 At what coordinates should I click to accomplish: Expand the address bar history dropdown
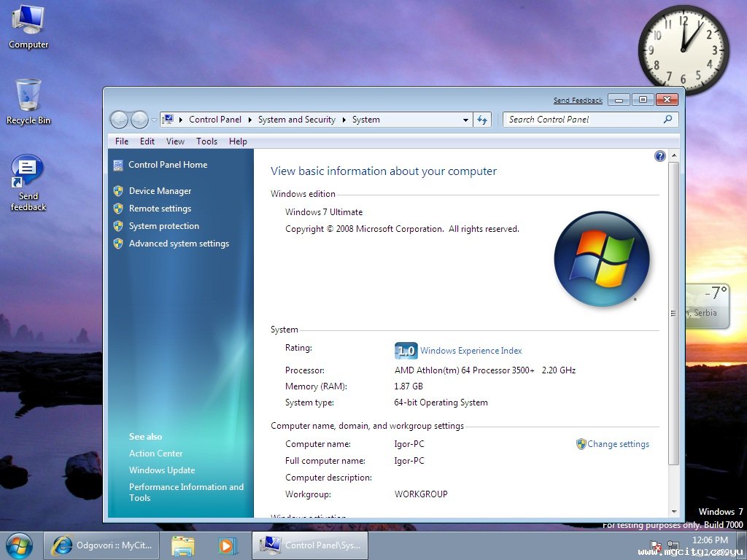point(465,120)
